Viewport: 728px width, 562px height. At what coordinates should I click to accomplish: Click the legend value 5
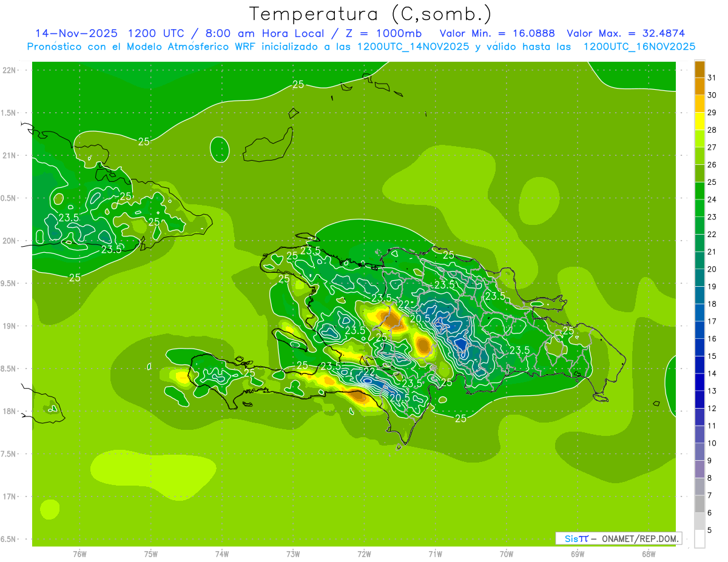710,530
